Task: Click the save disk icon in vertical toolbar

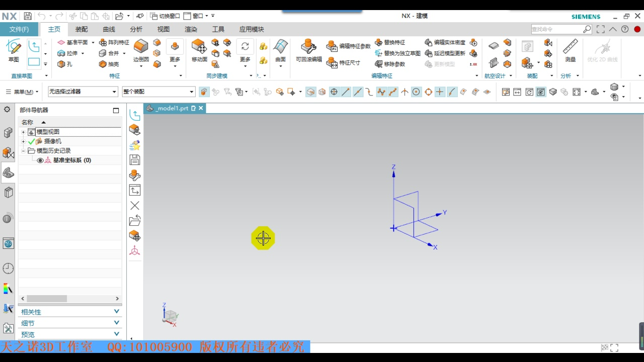Action: (135, 160)
